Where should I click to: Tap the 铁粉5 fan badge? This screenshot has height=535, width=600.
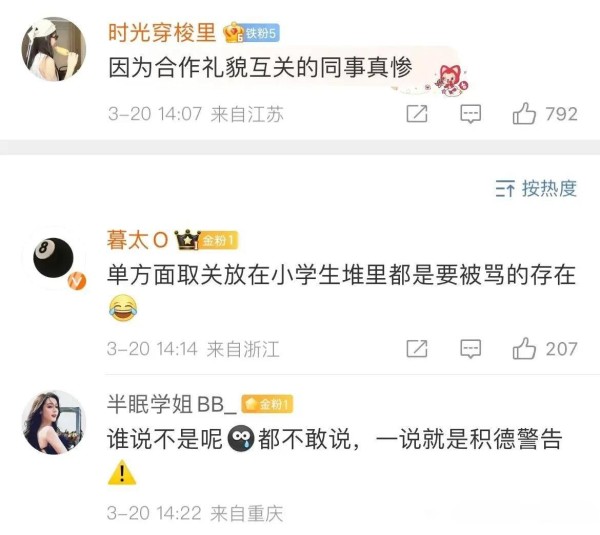pyautogui.click(x=262, y=33)
